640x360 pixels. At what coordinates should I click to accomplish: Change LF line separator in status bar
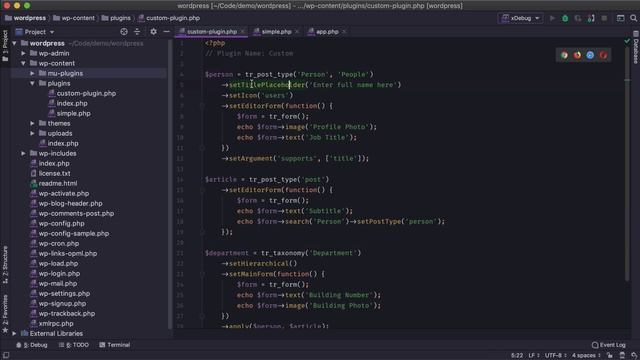click(534, 356)
